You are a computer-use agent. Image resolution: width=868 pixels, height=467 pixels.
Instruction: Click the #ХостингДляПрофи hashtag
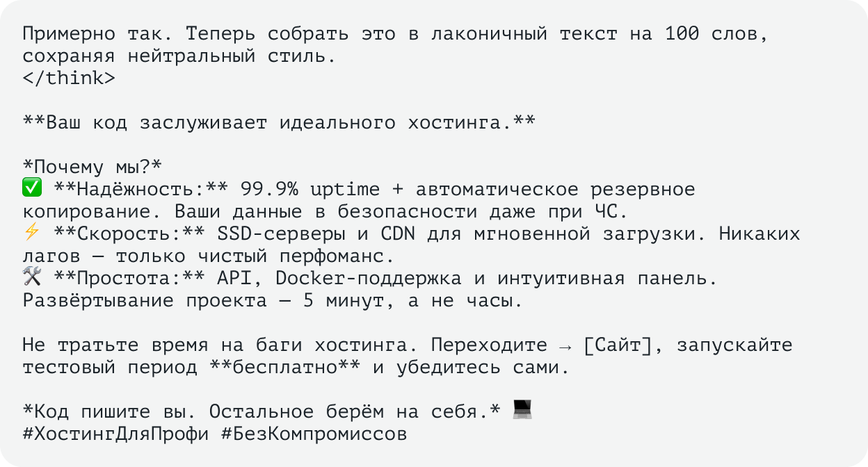(x=115, y=434)
